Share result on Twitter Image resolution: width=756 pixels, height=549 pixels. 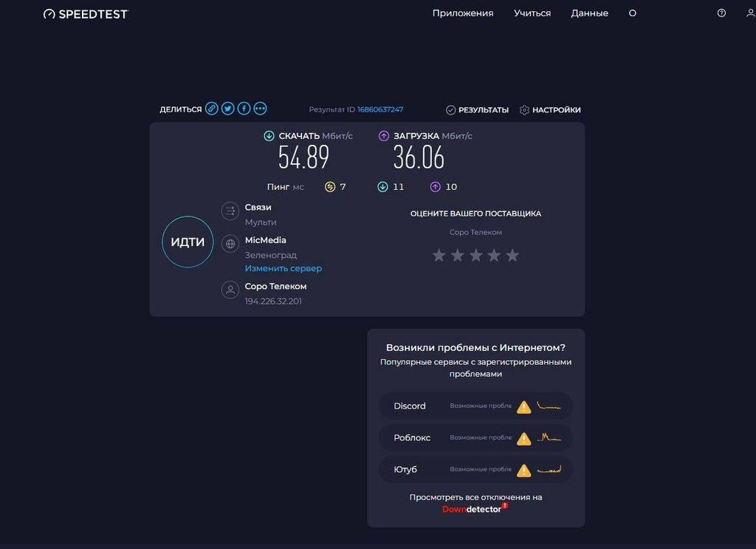[x=228, y=109]
